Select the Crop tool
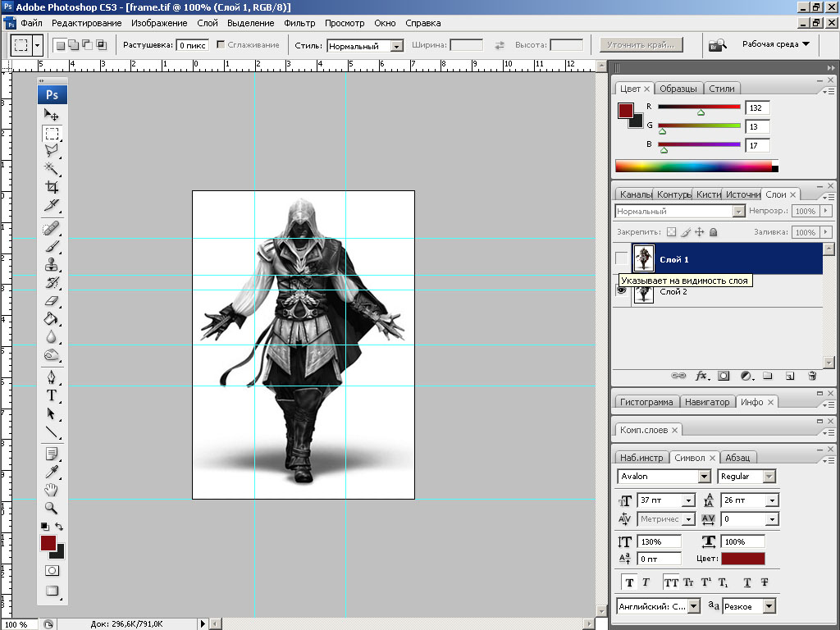840x630 pixels. [x=52, y=187]
